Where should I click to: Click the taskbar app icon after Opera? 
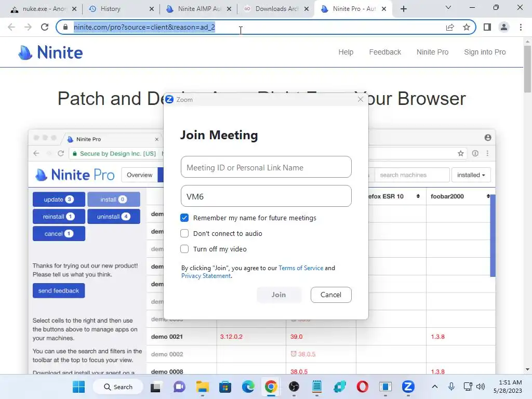[x=385, y=387]
